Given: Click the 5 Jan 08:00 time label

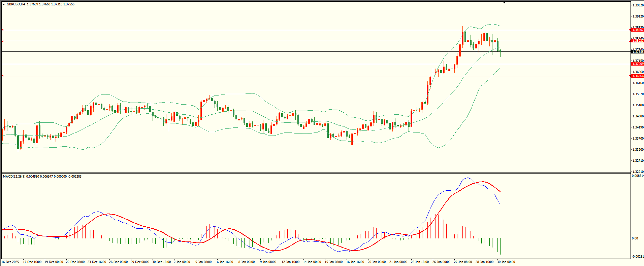Looking at the screenshot, I should point(203,262).
